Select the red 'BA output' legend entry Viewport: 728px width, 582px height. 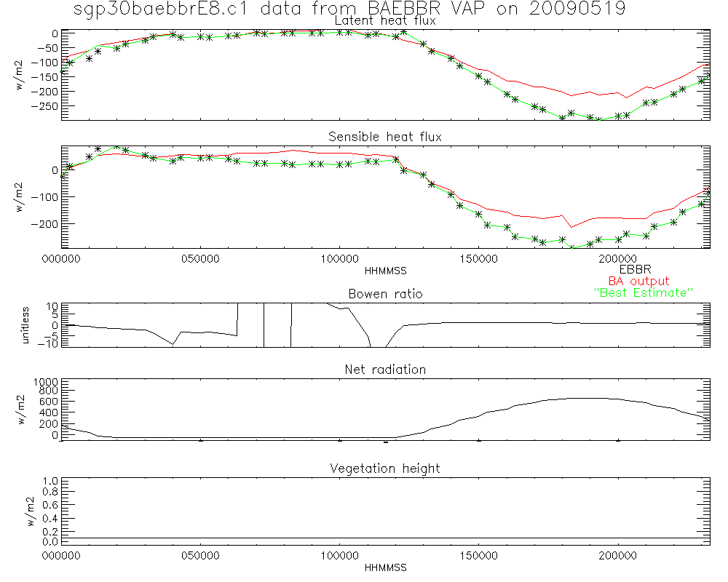click(x=638, y=281)
